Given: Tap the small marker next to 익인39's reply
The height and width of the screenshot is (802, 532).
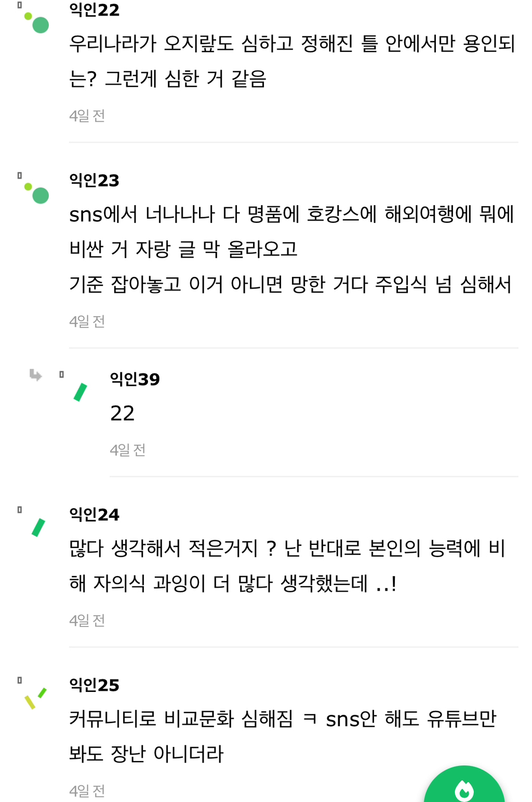Looking at the screenshot, I should coord(61,375).
